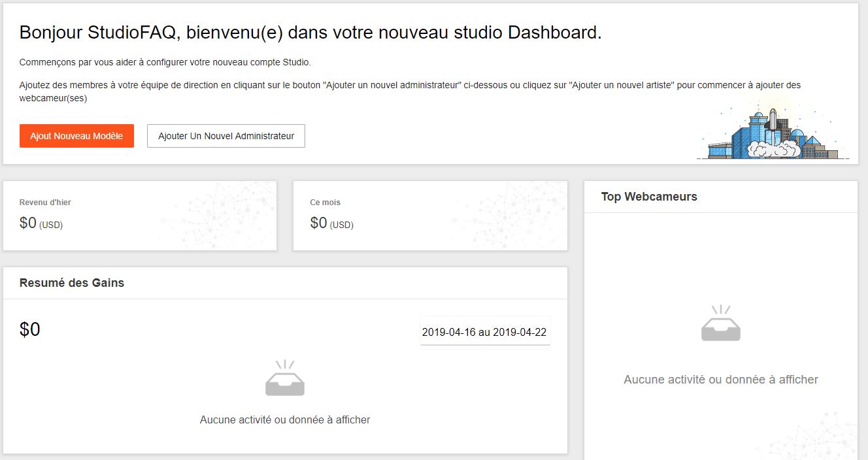Select the Revenu d'hier card label

point(45,203)
